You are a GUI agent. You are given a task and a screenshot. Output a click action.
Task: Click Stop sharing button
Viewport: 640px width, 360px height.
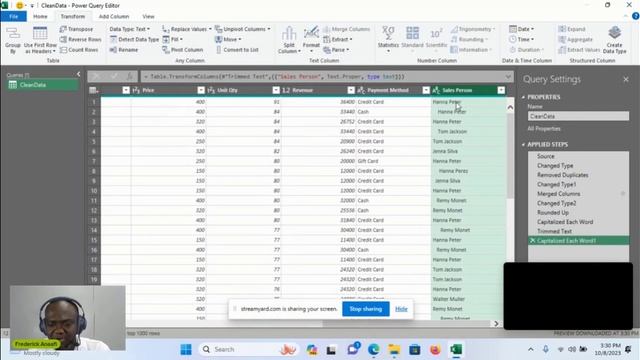click(x=366, y=309)
